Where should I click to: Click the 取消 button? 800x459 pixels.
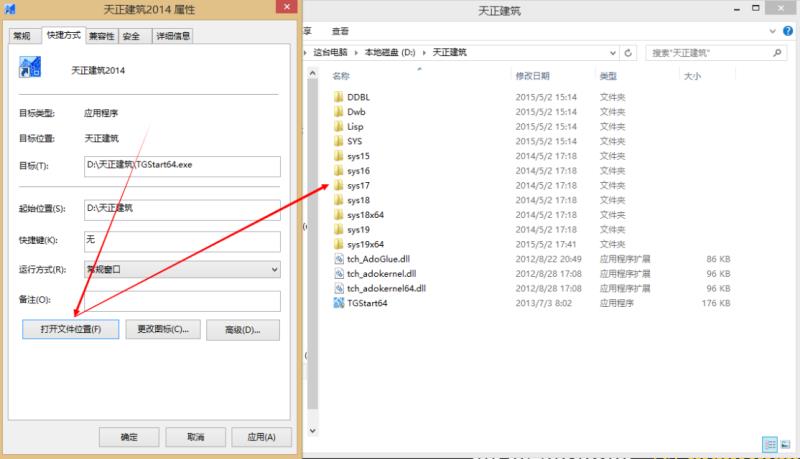195,437
